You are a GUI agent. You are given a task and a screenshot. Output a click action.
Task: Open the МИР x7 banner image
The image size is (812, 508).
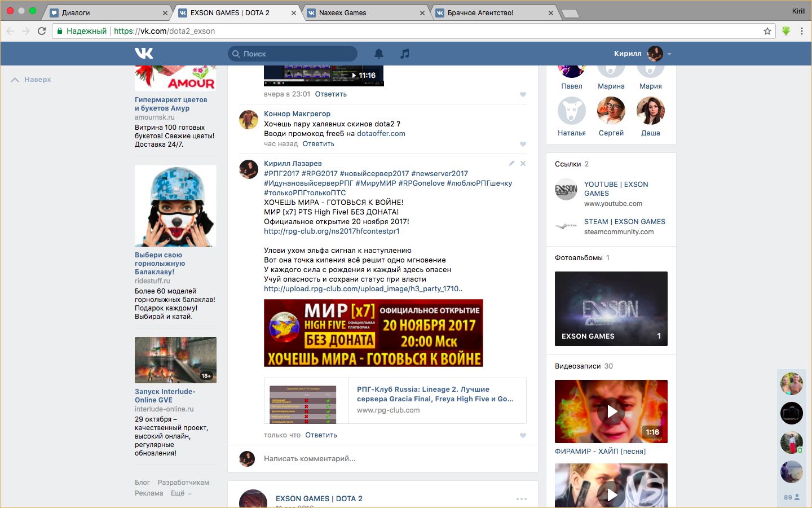coord(373,333)
